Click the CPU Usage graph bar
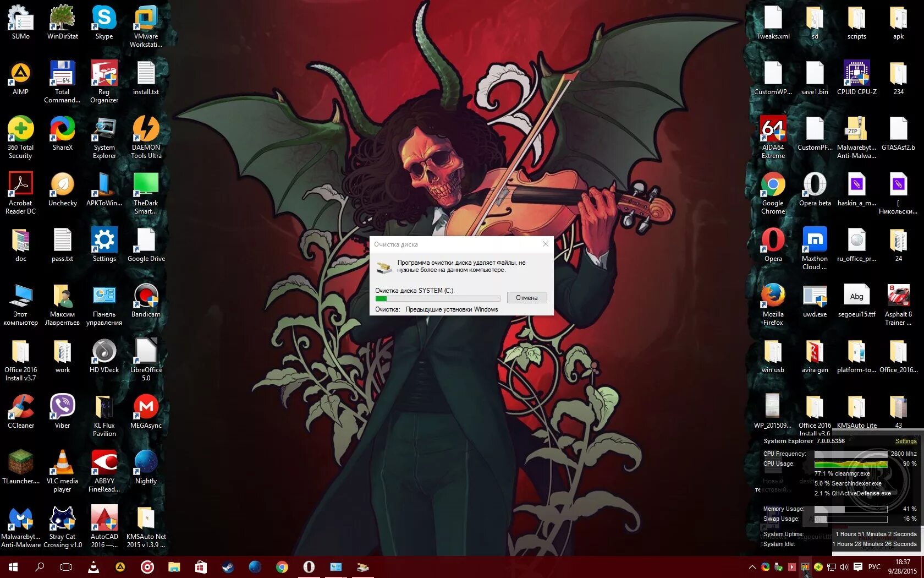924x578 pixels. click(850, 464)
